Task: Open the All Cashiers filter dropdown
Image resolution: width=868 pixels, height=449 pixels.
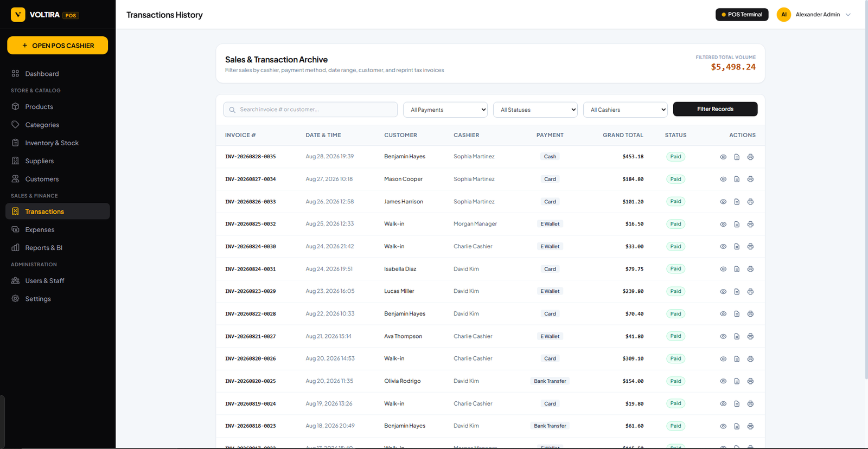Action: pyautogui.click(x=626, y=110)
